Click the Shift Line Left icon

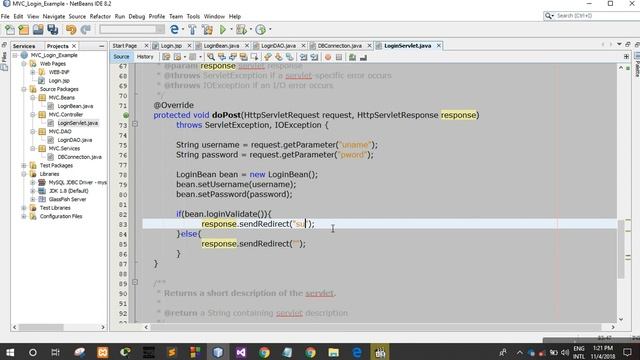point(303,57)
